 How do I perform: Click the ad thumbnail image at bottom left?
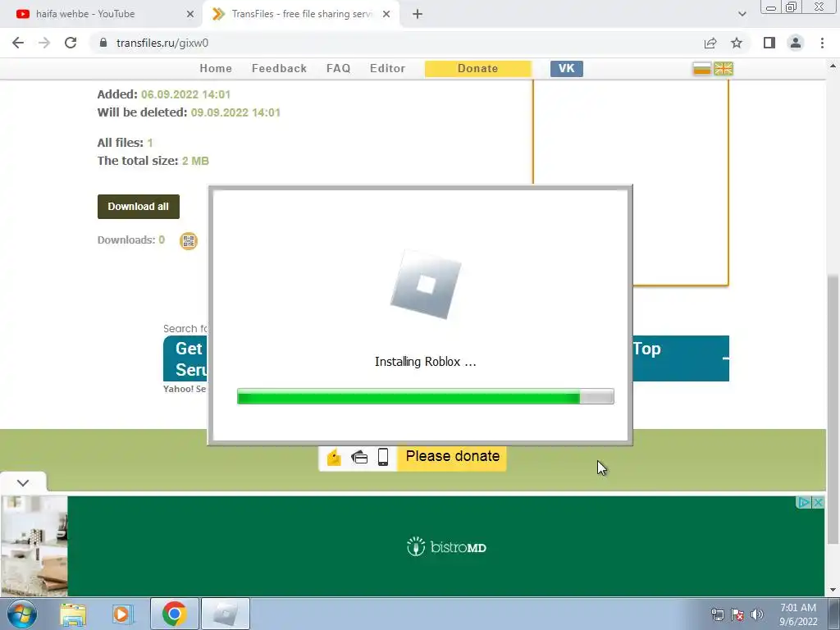click(x=34, y=546)
